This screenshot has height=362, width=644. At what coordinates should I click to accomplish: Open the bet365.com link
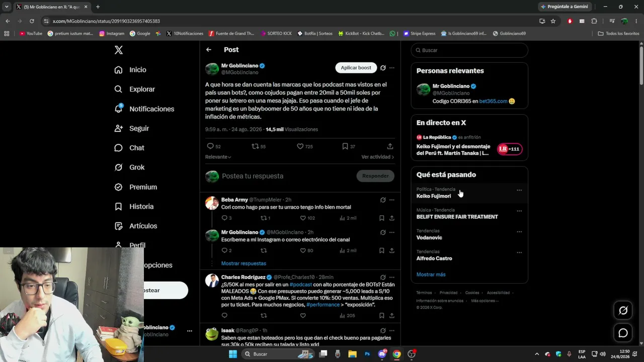point(493,101)
